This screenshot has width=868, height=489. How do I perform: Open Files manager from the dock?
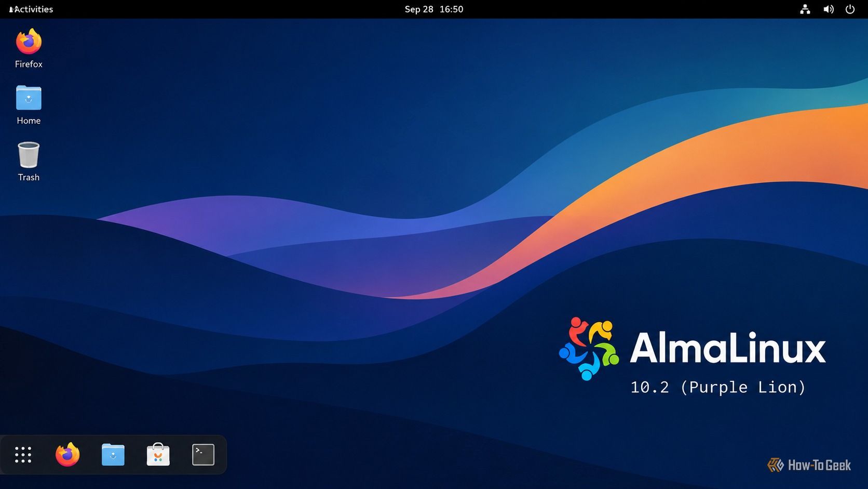(x=113, y=455)
